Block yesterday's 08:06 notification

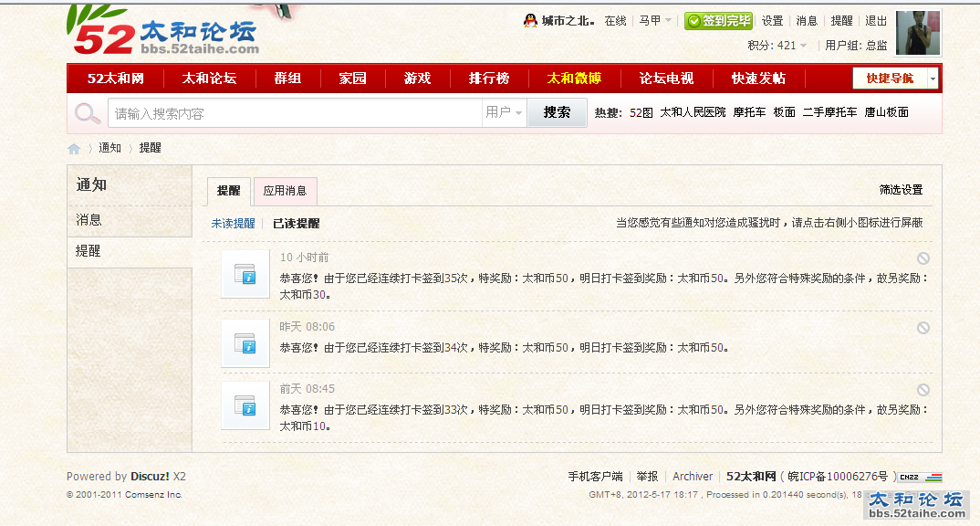click(x=923, y=328)
